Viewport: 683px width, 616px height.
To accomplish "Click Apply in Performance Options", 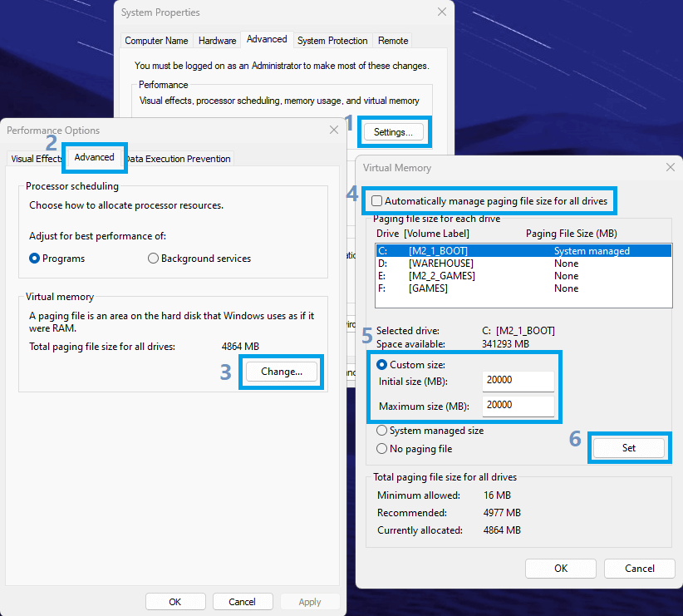I will [310, 602].
